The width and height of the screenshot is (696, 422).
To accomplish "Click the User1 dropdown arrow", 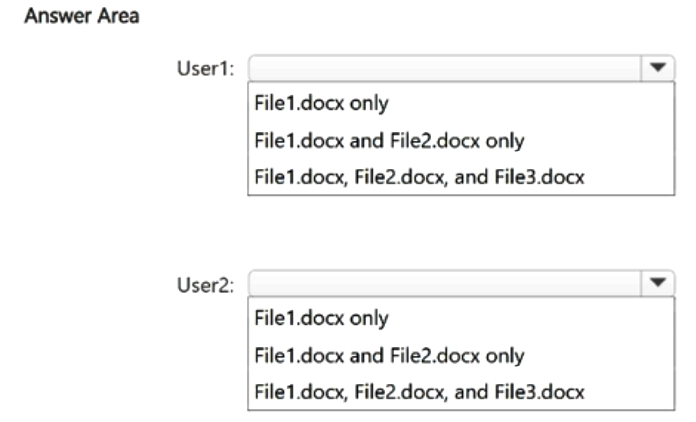I will [x=658, y=68].
